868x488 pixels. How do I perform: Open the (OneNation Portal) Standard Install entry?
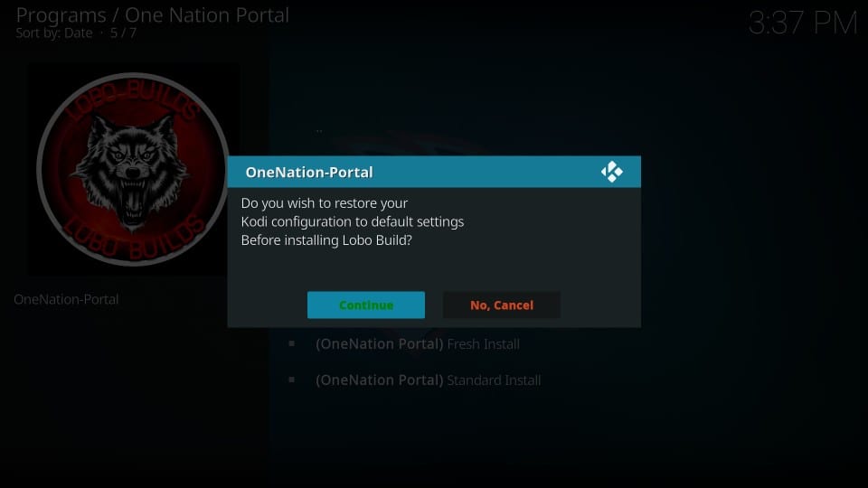(428, 380)
